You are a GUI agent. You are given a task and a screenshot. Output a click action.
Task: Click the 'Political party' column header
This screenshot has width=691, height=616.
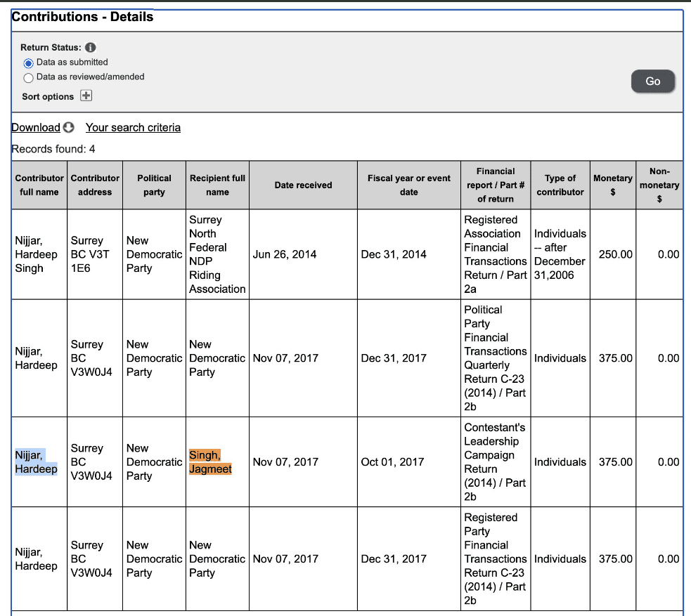[x=154, y=185]
